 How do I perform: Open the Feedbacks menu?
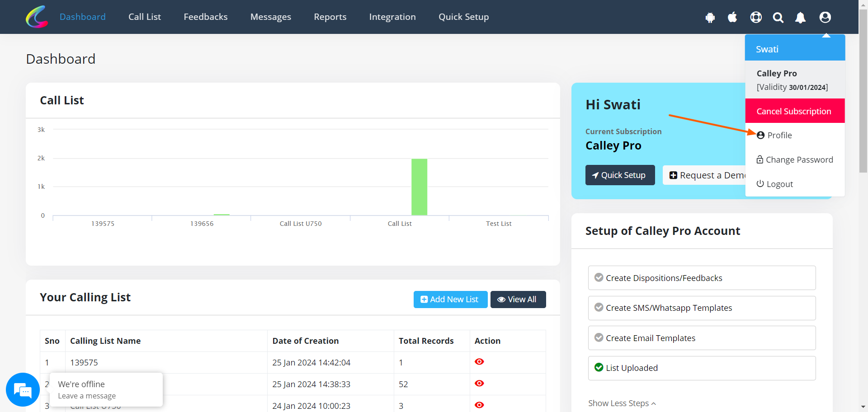pyautogui.click(x=206, y=17)
